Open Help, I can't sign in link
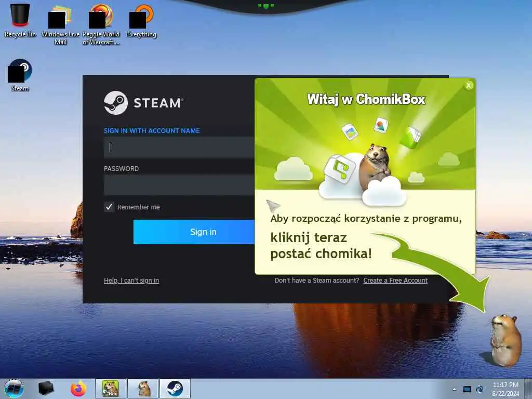This screenshot has height=399, width=532. point(131,280)
